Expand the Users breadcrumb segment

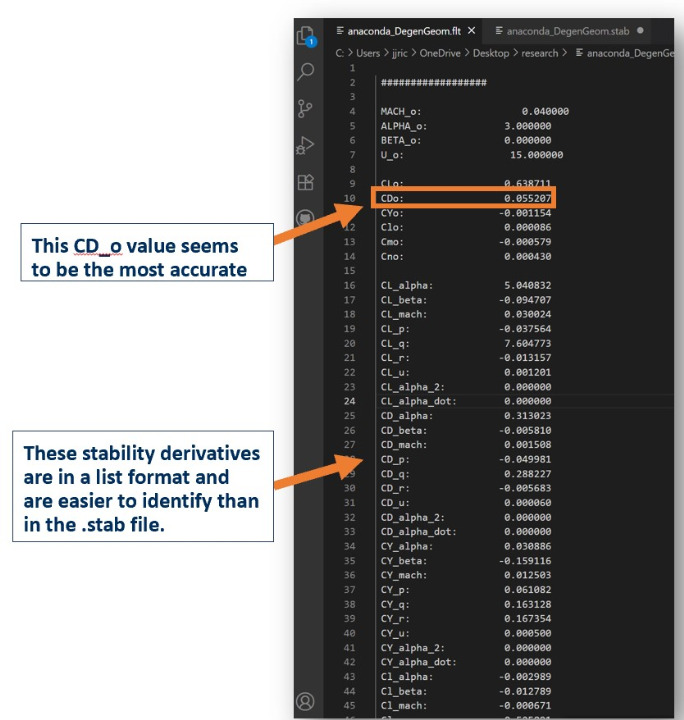point(369,53)
